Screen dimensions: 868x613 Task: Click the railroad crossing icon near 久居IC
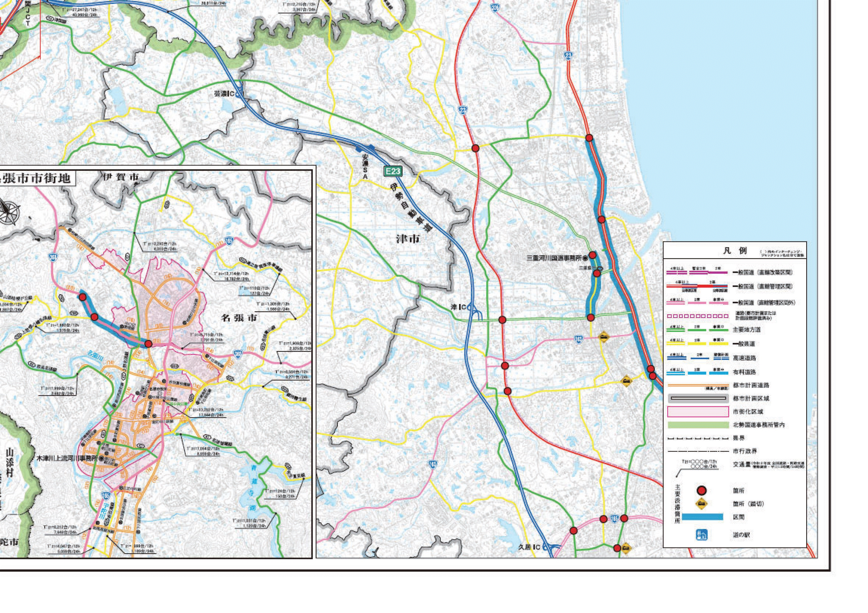626,548
